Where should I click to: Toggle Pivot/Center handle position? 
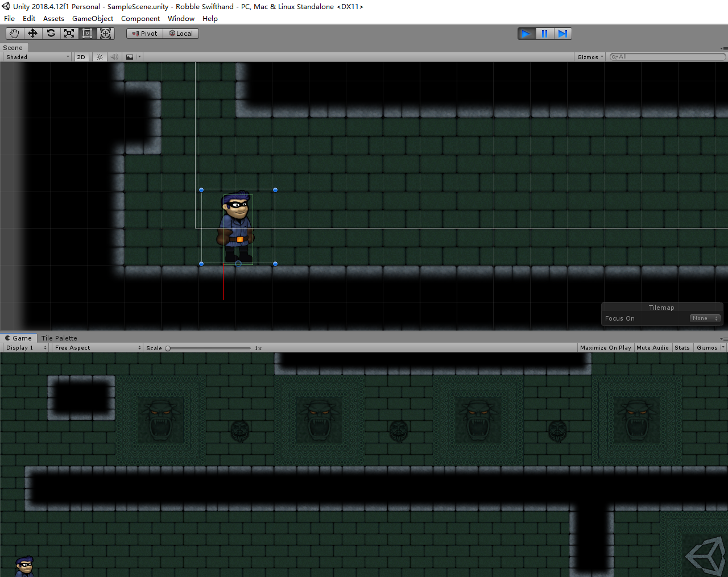tap(144, 34)
